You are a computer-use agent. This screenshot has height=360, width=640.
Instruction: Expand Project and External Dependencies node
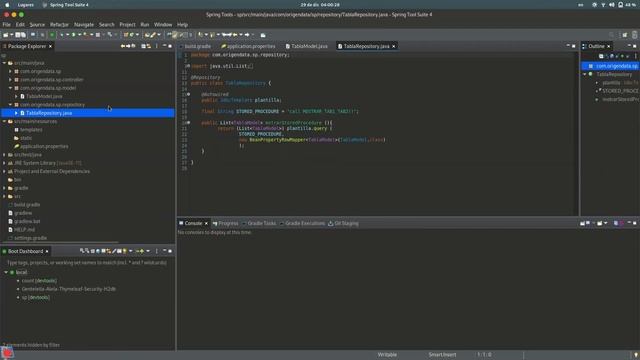tap(4, 171)
